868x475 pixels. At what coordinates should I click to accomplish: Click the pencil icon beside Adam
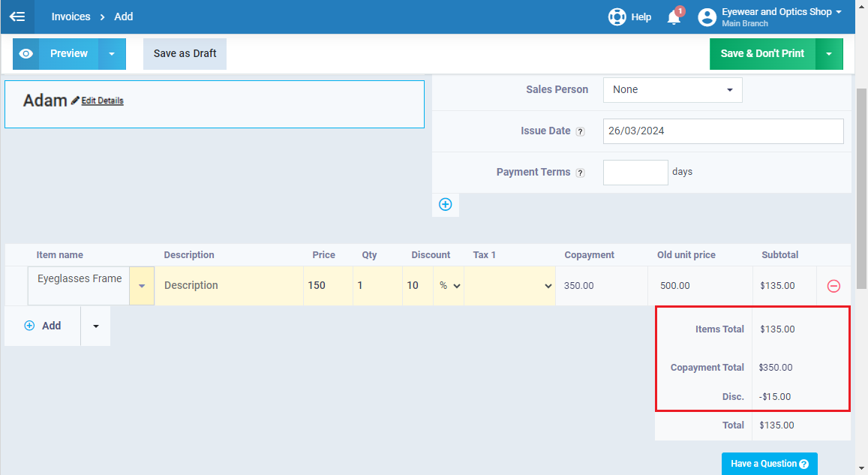[x=75, y=101]
